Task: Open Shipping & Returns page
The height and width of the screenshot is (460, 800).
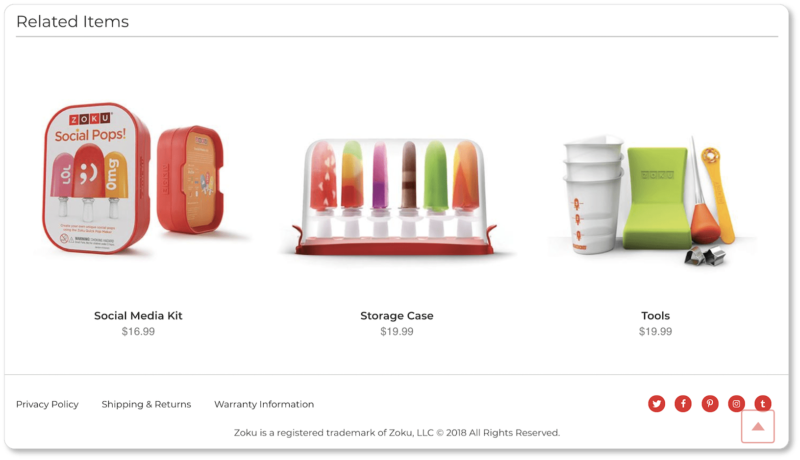Action: (x=146, y=404)
